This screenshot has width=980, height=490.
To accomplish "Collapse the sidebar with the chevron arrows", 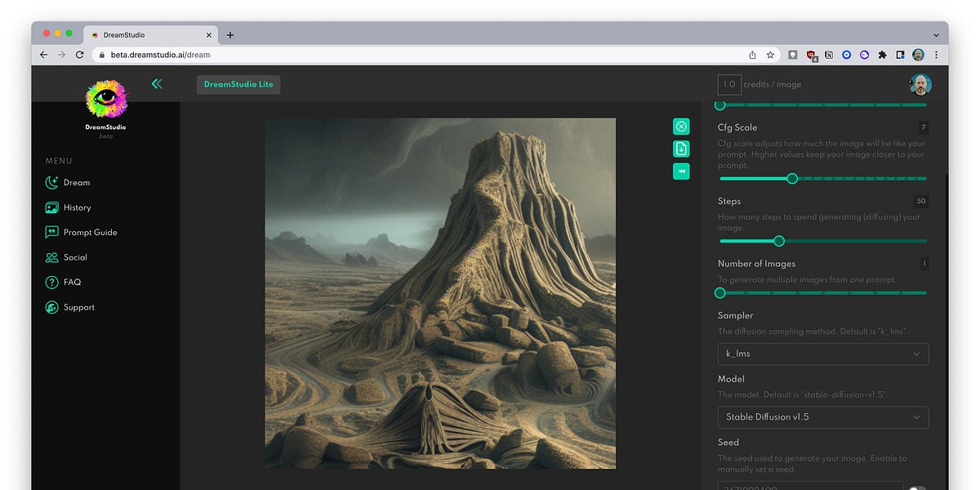I will 156,83.
